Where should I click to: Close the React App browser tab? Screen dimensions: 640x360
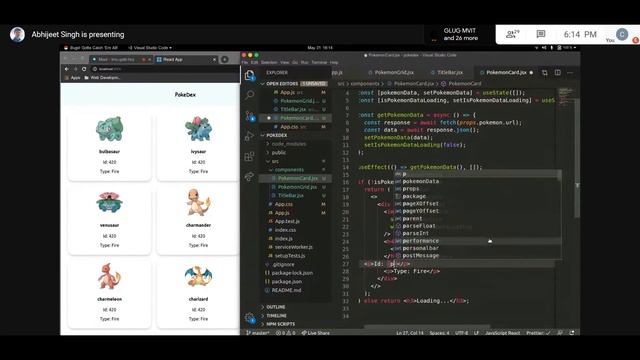214,60
